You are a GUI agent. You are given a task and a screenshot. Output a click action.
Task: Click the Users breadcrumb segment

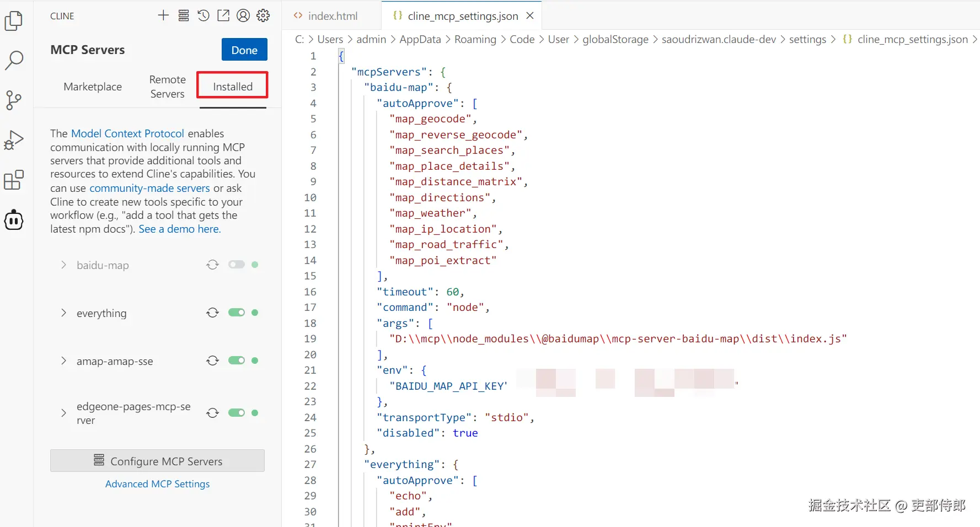(330, 39)
